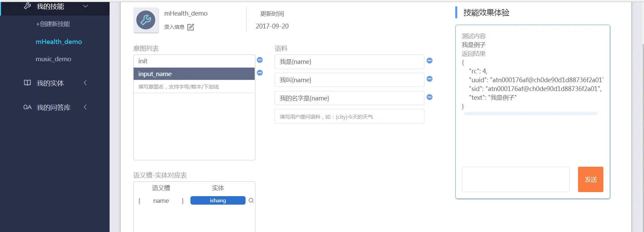Click the new intent name input field
The image size is (644, 232).
pos(194,87)
